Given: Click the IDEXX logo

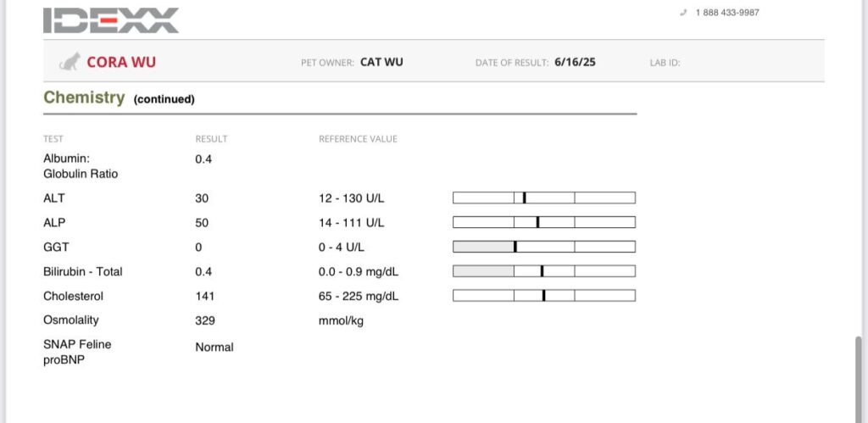Looking at the screenshot, I should point(111,20).
